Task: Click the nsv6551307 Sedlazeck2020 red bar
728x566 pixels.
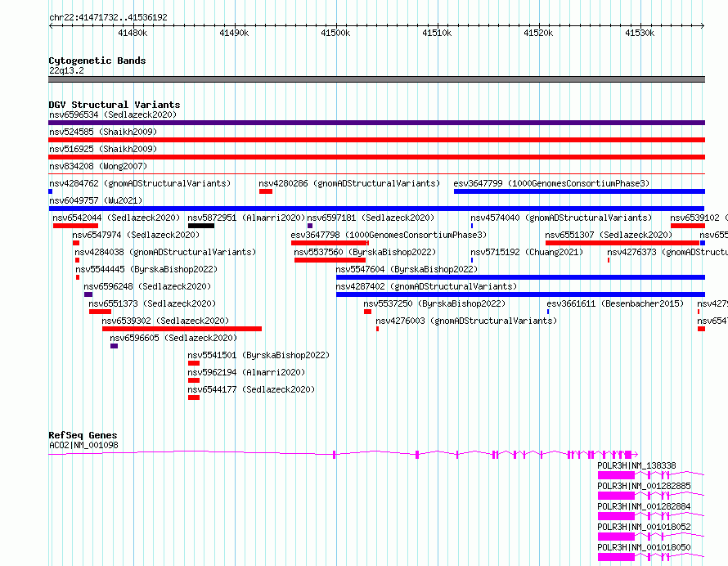Action: [622, 243]
